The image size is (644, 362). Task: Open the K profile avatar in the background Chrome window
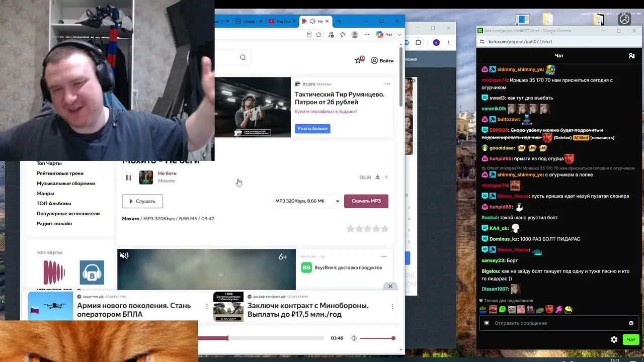tap(436, 43)
